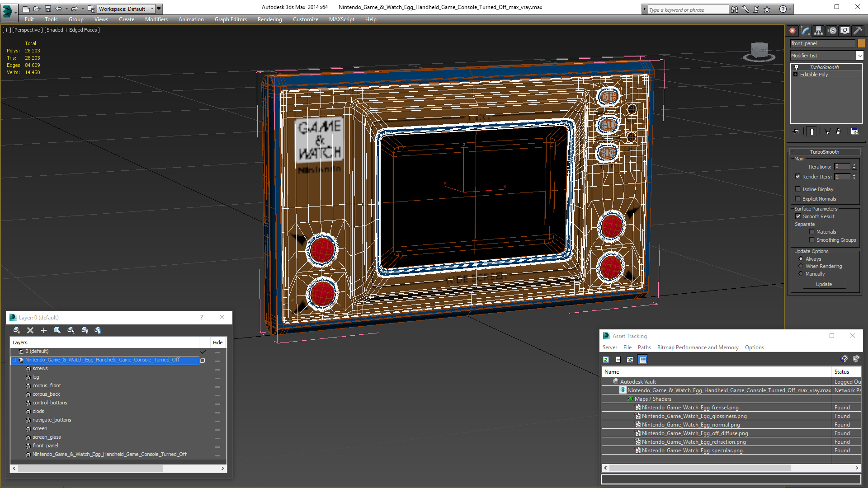Toggle Show End Result in modifier stack
Viewport: 868px width, 488px height.
pos(812,131)
